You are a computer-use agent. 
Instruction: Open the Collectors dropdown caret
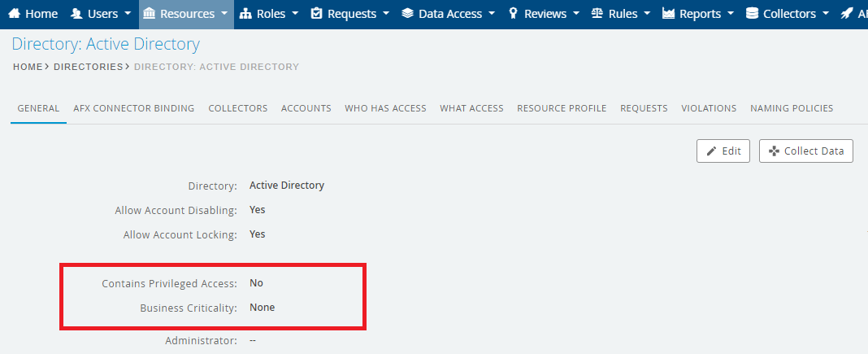click(826, 14)
